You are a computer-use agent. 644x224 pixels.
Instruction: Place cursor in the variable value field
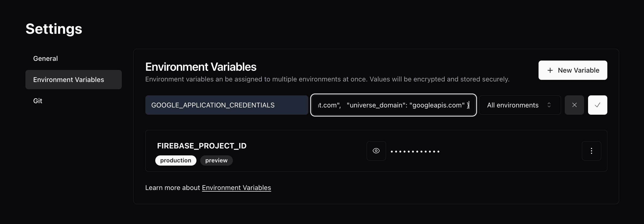click(x=393, y=105)
